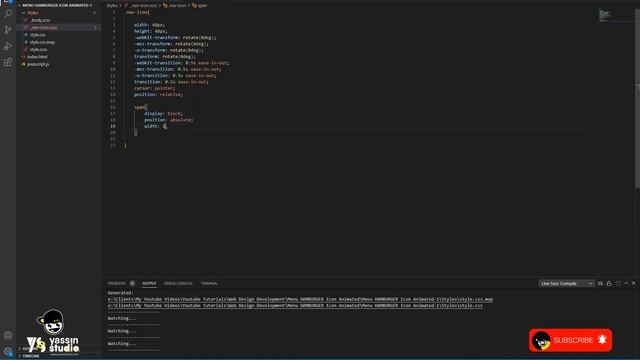Place cursor on 'display: block;' line
This screenshot has height=360, width=640.
pyautogui.click(x=163, y=113)
